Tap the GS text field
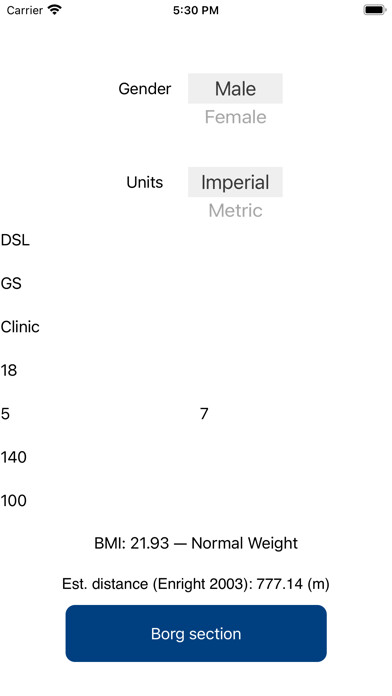This screenshot has height=696, width=392. pos(196,283)
